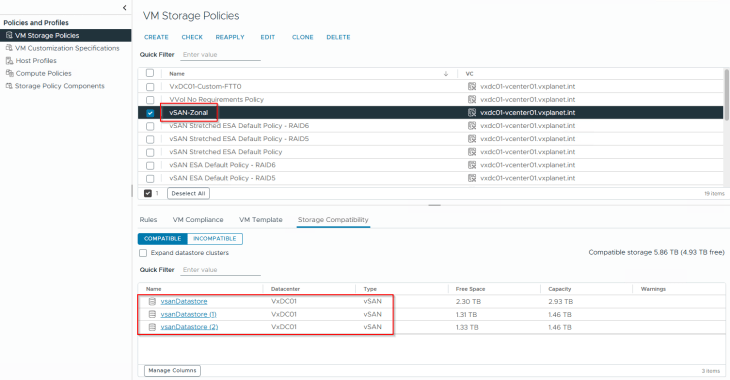Viewport: 730px width, 380px height.
Task: Click datastore icon beside vsanDatastore
Action: point(152,301)
